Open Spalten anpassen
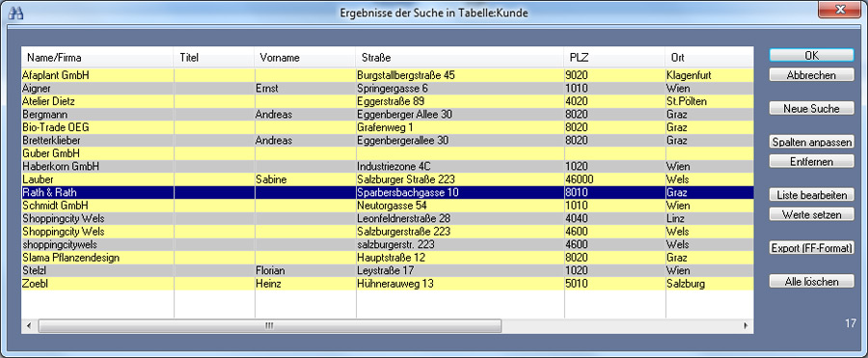The width and height of the screenshot is (868, 358). [811, 142]
